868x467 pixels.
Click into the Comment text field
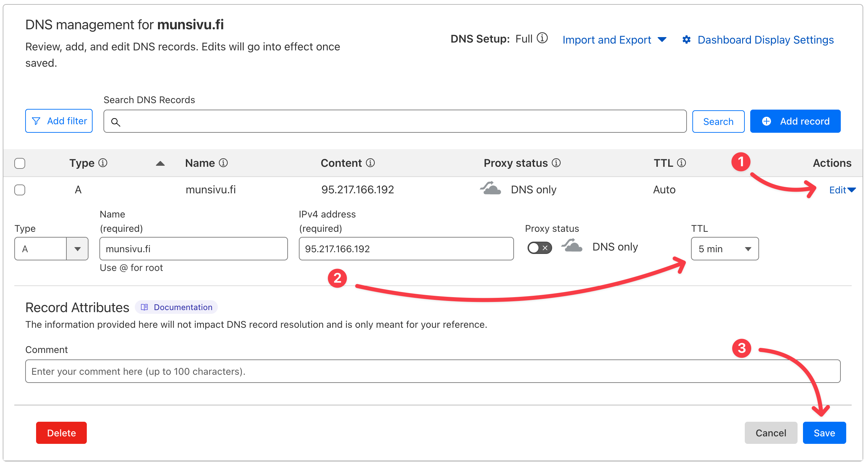click(x=432, y=371)
